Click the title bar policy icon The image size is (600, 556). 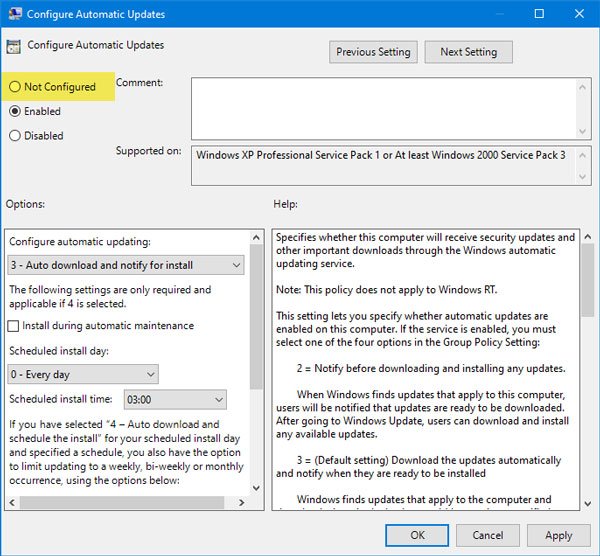tap(13, 15)
